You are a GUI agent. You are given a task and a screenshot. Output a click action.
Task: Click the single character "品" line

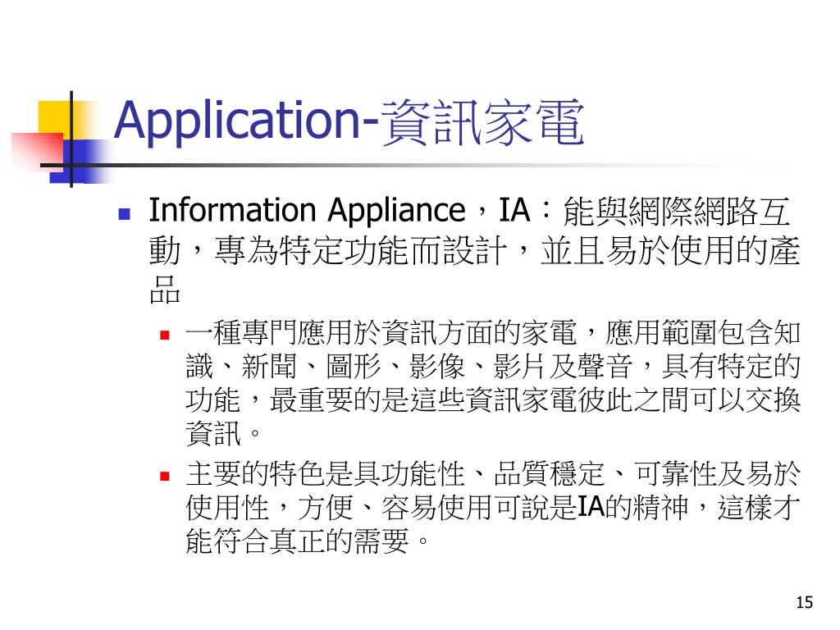[164, 290]
